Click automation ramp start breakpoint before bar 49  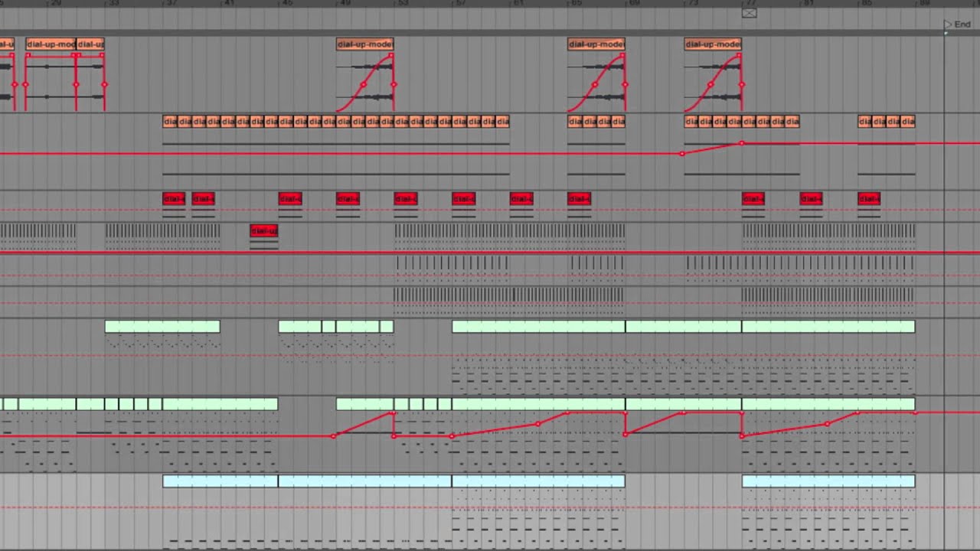[333, 436]
